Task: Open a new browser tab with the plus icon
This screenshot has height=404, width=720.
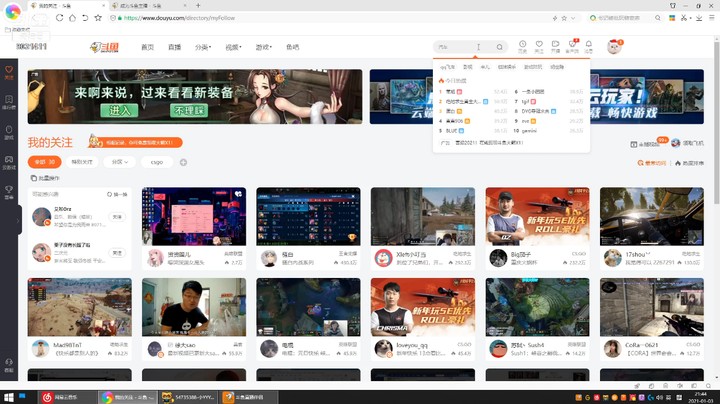Action: [x=198, y=6]
